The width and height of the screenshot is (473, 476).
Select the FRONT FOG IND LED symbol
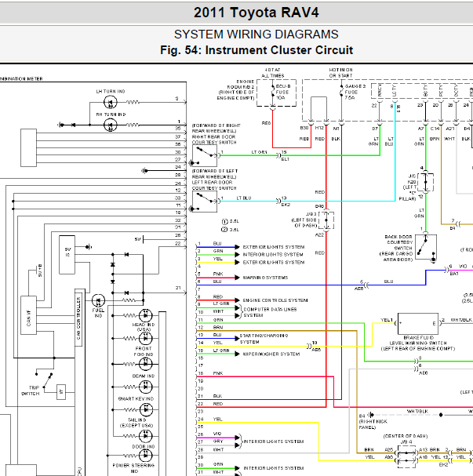tap(145, 338)
